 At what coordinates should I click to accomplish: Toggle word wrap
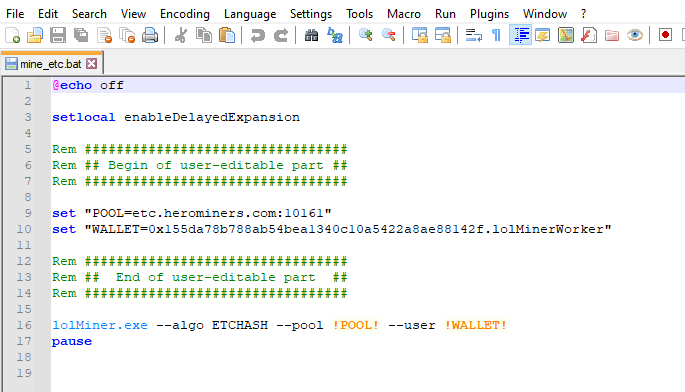click(x=474, y=35)
